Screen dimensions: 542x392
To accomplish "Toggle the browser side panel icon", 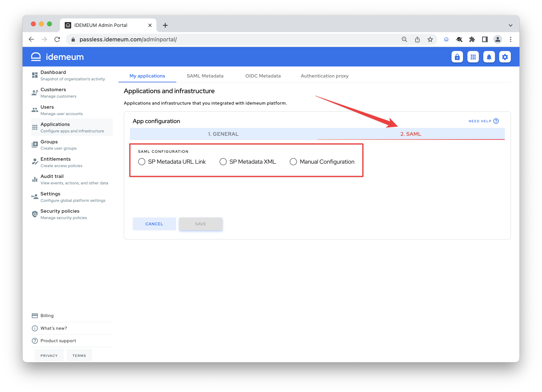I will click(485, 39).
